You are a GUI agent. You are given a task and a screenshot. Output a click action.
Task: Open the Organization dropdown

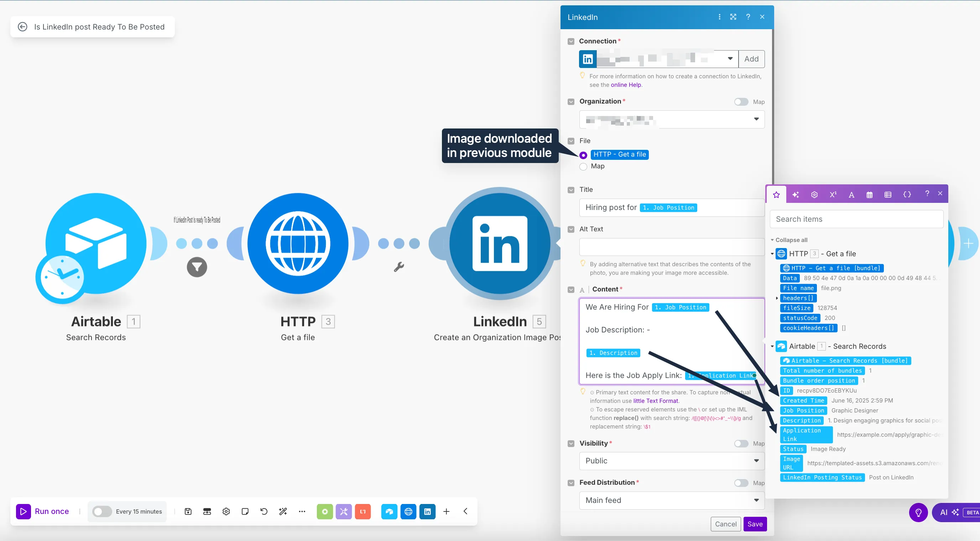point(672,119)
